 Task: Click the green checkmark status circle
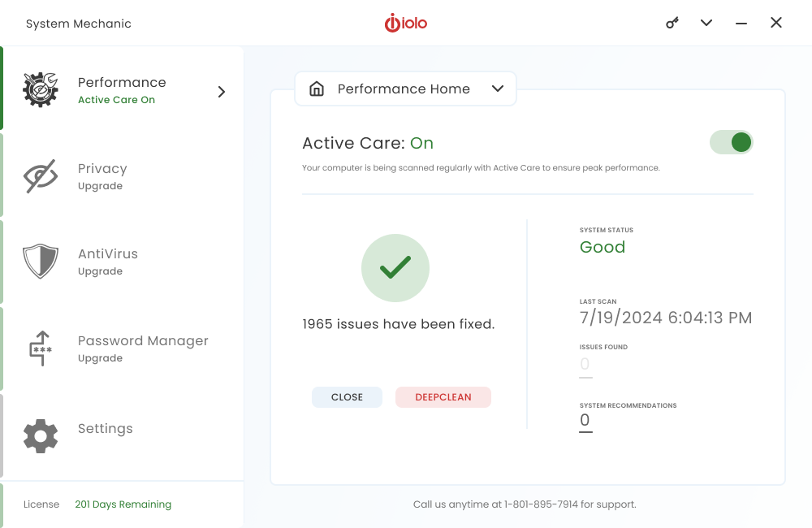[x=395, y=268]
